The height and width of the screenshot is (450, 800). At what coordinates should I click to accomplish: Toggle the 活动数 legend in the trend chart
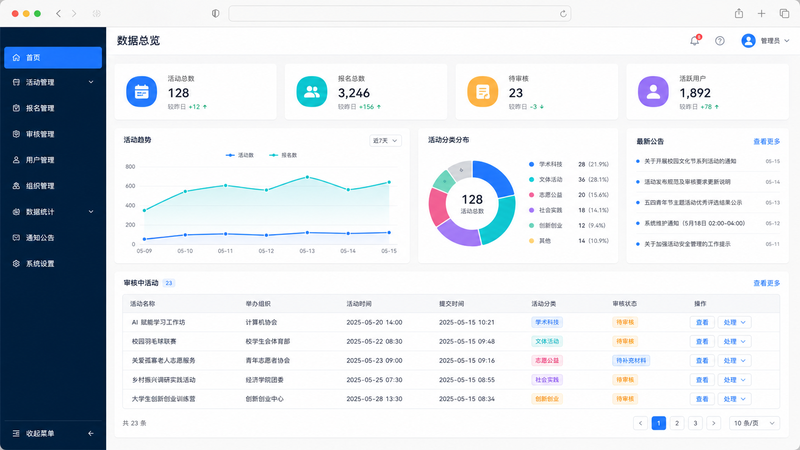click(240, 155)
